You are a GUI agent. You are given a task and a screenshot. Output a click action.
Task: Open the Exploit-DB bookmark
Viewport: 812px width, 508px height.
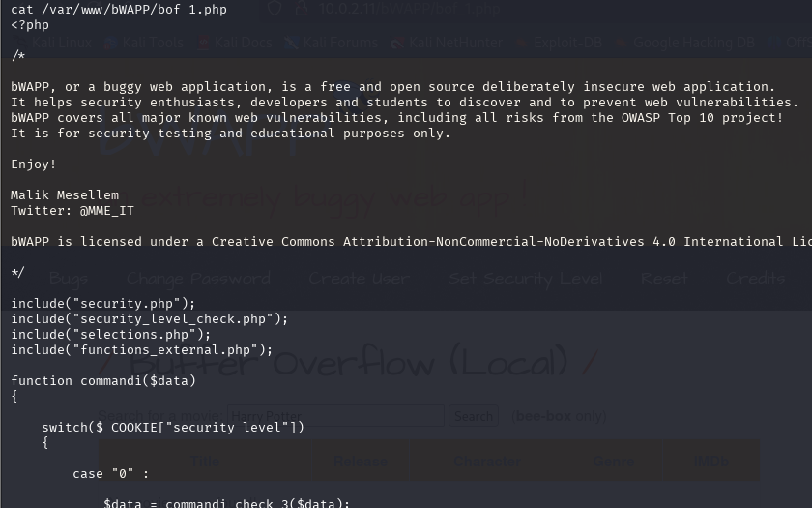pos(563,44)
